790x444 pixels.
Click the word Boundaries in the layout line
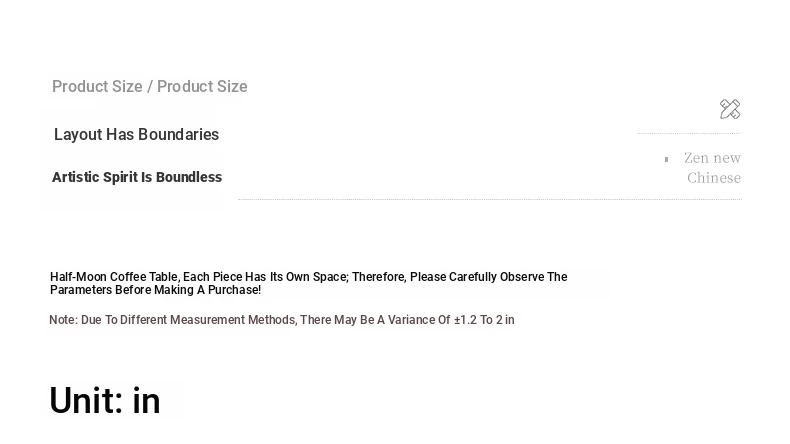tap(178, 135)
